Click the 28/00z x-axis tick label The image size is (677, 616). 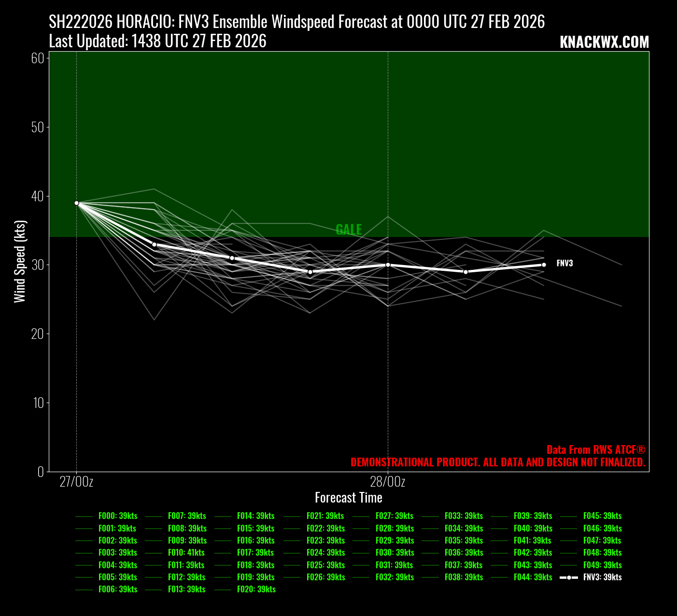click(x=388, y=482)
